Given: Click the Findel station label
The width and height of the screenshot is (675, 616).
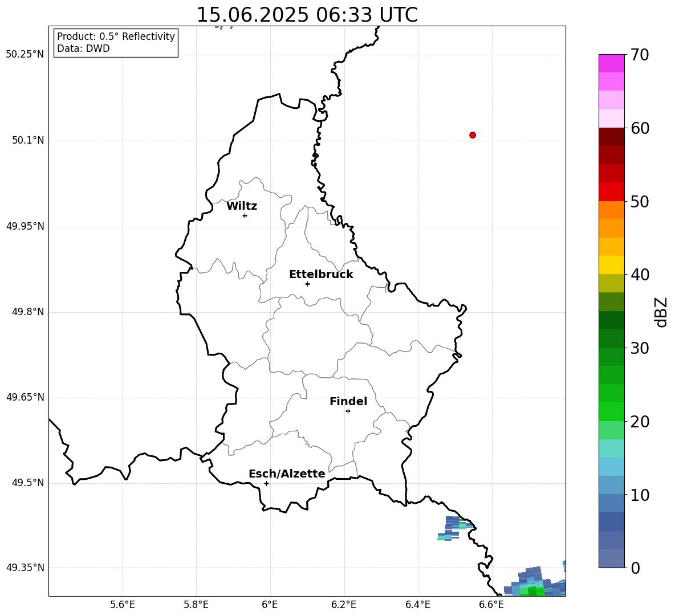Looking at the screenshot, I should [x=348, y=401].
